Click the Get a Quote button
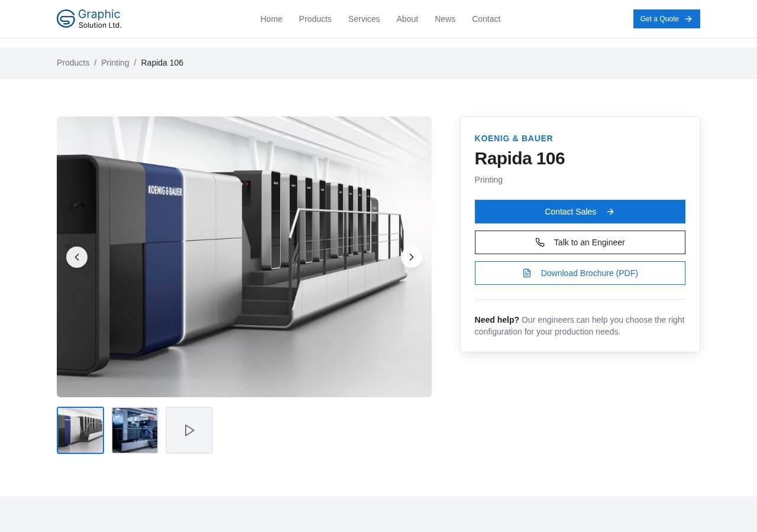Screen dimensions: 757x532 667,19
